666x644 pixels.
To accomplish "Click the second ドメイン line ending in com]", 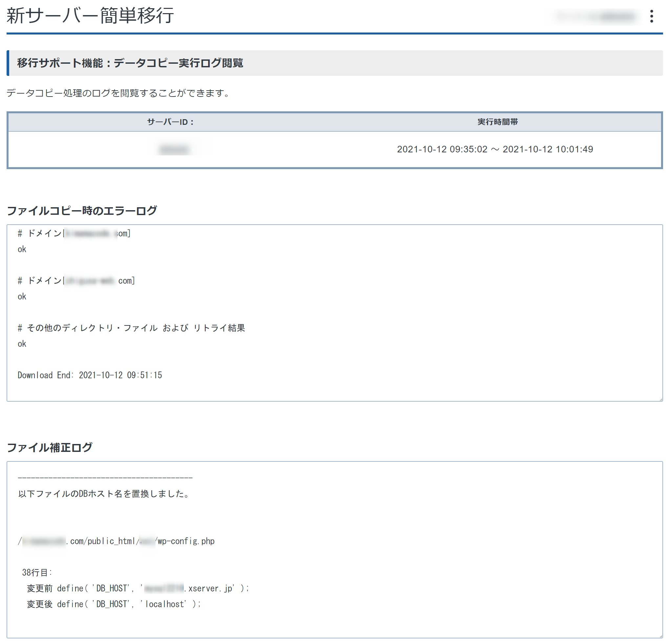I will click(x=76, y=280).
